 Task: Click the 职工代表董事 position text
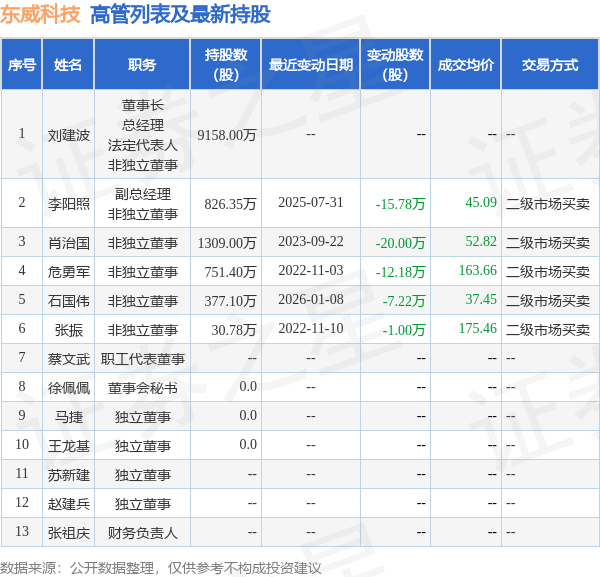point(142,359)
